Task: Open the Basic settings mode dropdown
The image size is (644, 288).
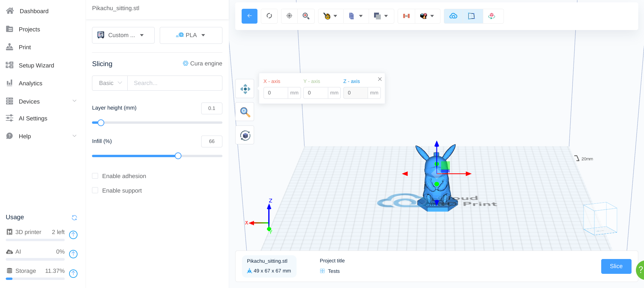Action: tap(110, 83)
